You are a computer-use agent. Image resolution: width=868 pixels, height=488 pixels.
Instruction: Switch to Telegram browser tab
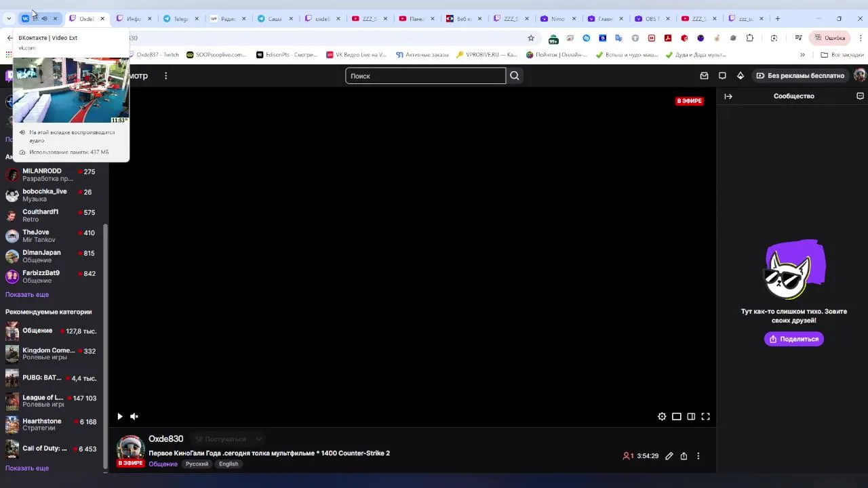click(180, 18)
